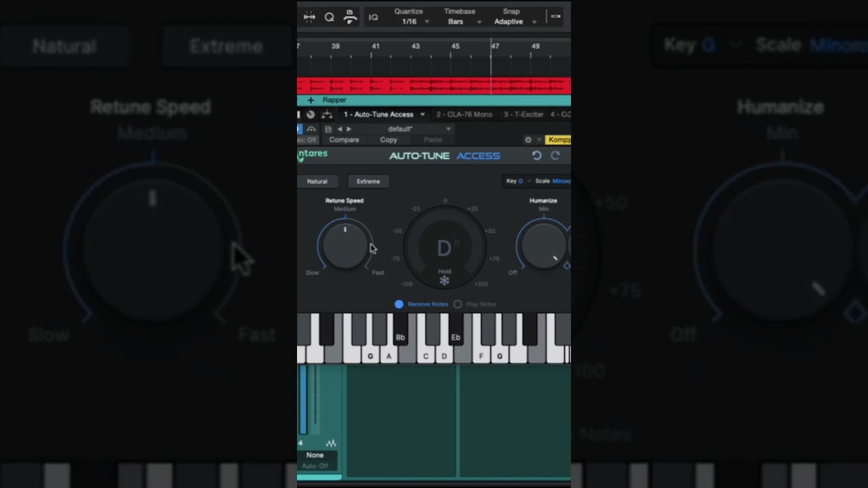Select the Natural mode button
Viewport: 868px width, 488px height.
[317, 181]
